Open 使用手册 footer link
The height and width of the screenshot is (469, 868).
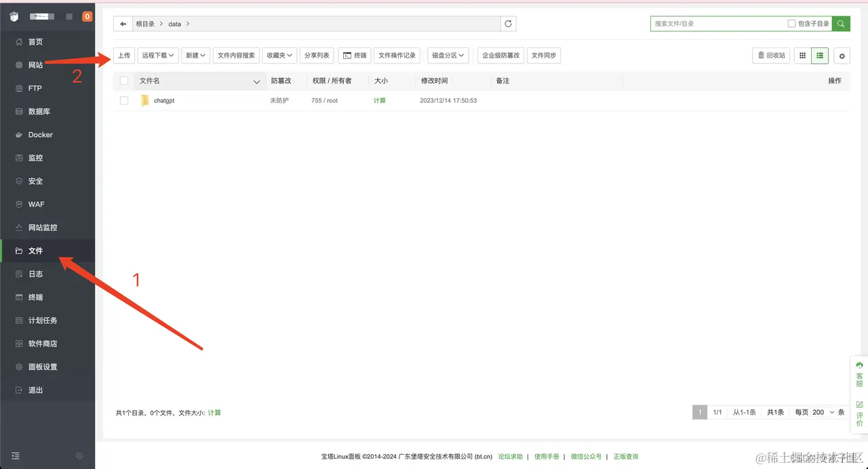coord(547,456)
